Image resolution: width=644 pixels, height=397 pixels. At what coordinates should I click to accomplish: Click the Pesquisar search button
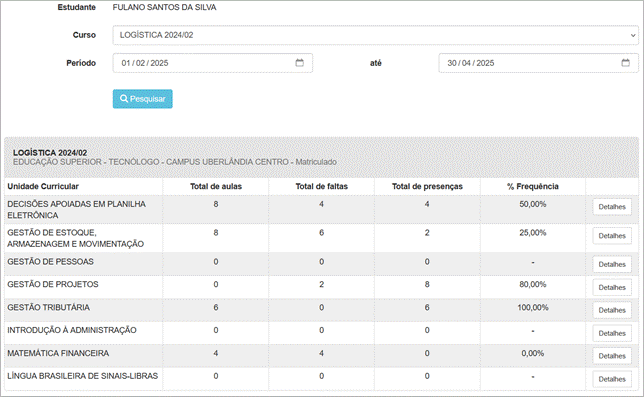[143, 99]
